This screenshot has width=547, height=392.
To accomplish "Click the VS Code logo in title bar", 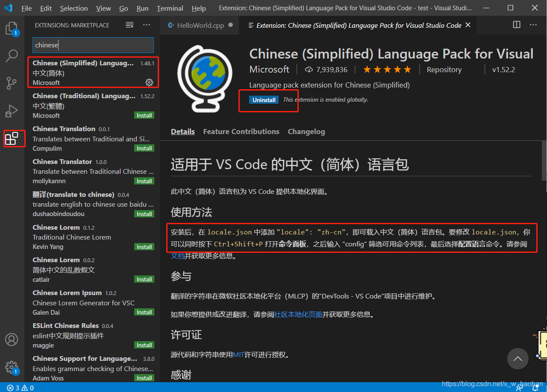I will point(8,8).
